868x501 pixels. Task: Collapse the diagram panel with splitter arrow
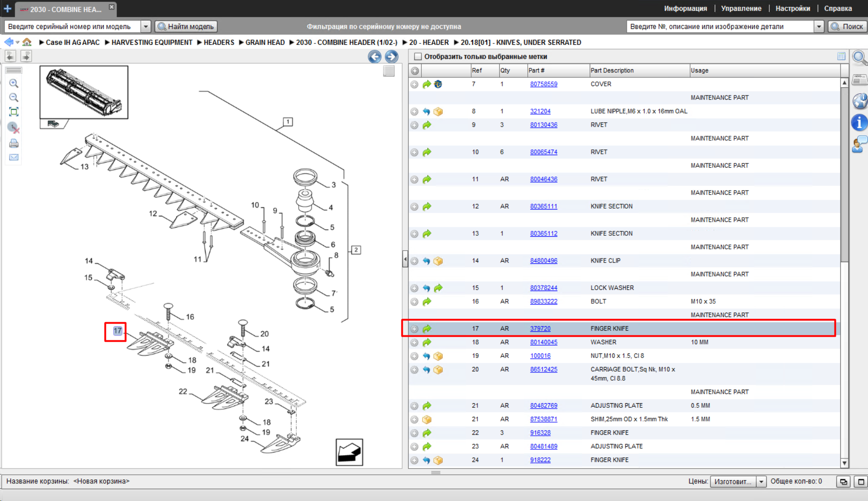click(405, 259)
